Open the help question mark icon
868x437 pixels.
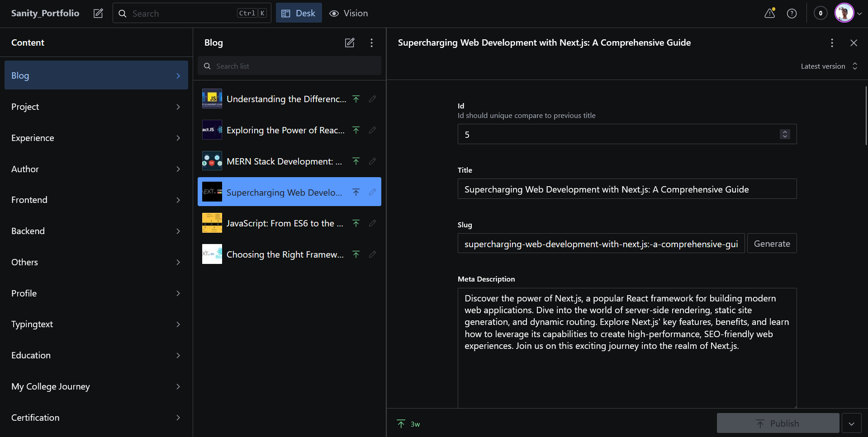click(792, 13)
